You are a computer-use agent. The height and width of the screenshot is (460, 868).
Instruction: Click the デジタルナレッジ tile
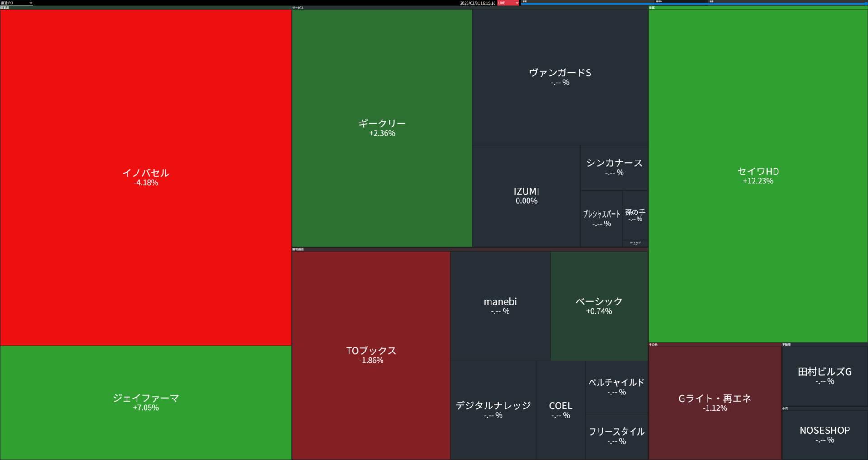tap(493, 410)
